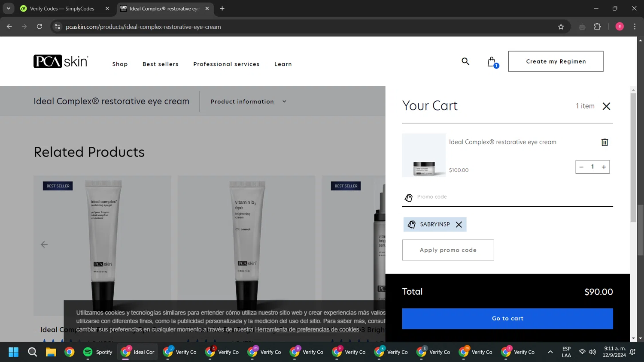
Task: Click the PCA skin logo
Action: [61, 61]
